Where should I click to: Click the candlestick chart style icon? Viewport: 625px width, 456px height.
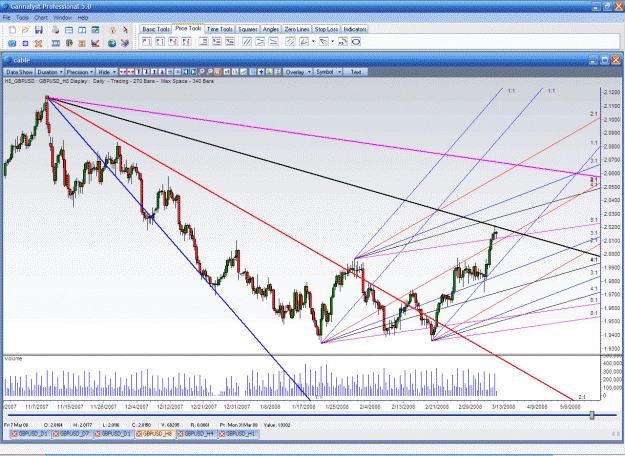point(227,72)
